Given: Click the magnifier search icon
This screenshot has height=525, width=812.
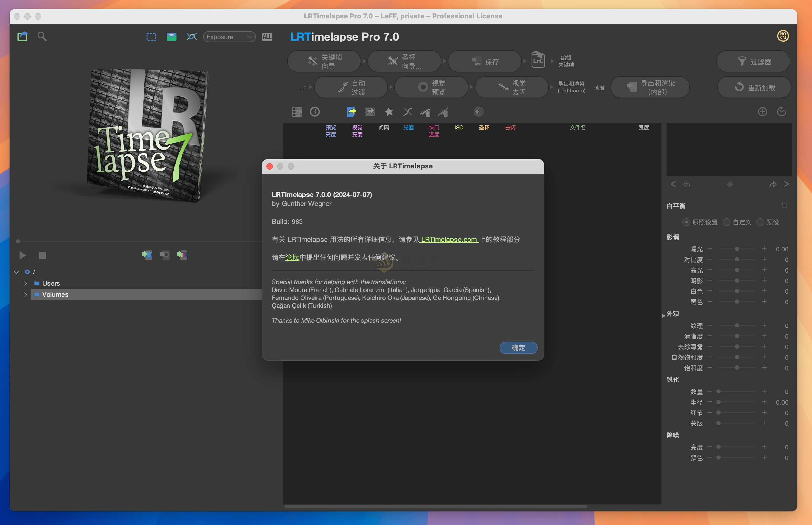Looking at the screenshot, I should coord(42,36).
